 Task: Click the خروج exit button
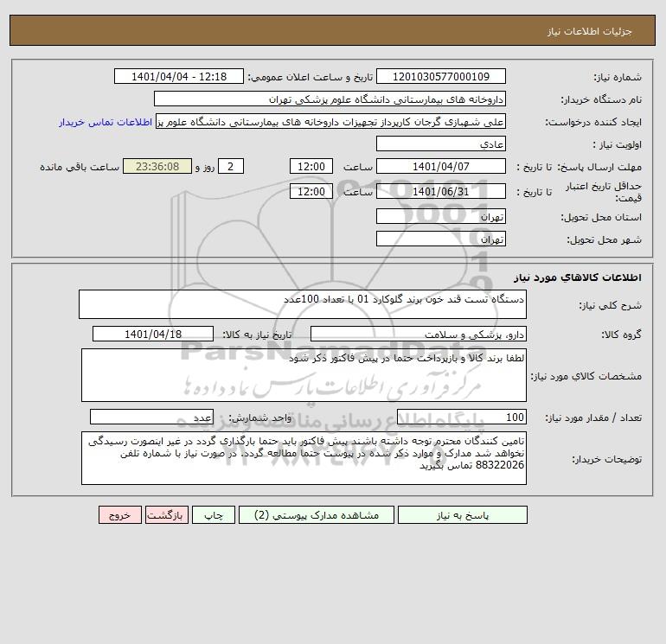[119, 515]
